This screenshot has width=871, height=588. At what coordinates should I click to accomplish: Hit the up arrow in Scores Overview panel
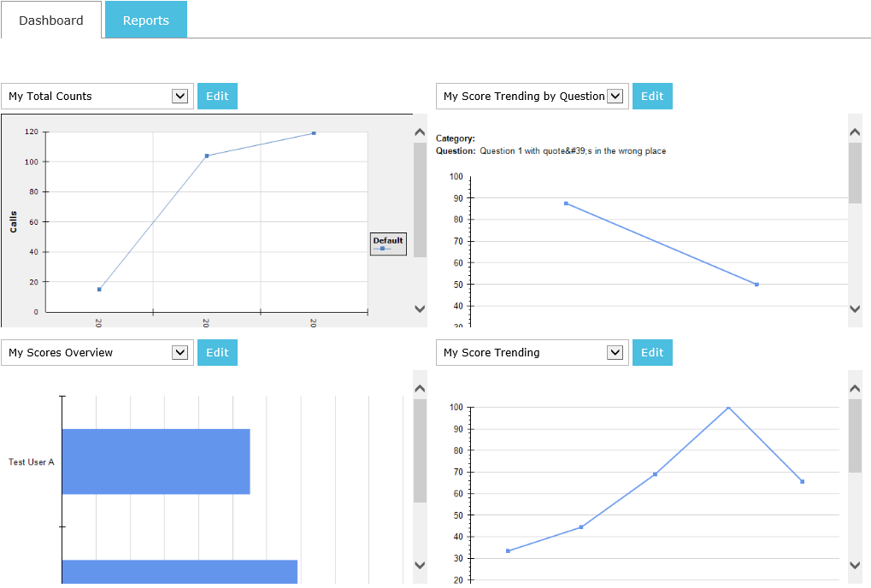[420, 389]
